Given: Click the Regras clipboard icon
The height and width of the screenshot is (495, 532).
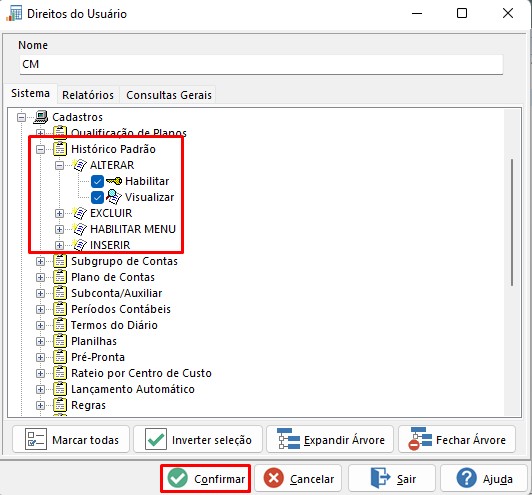Looking at the screenshot, I should pyautogui.click(x=60, y=405).
